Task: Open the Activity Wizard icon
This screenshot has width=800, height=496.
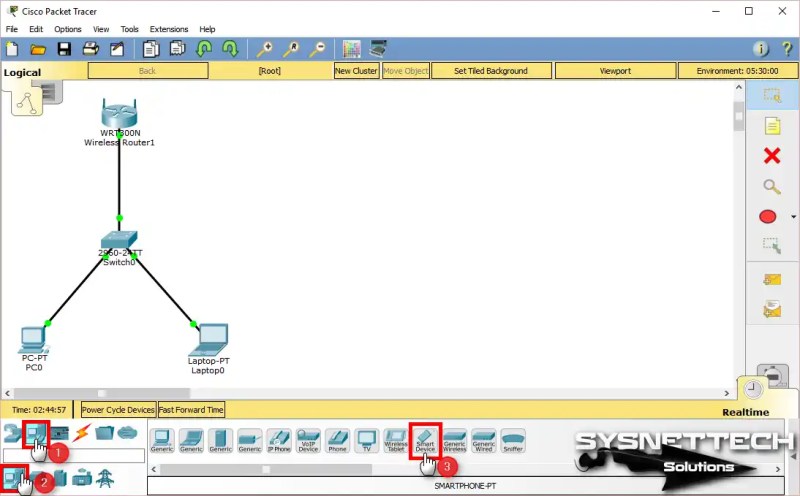Action: pyautogui.click(x=117, y=49)
